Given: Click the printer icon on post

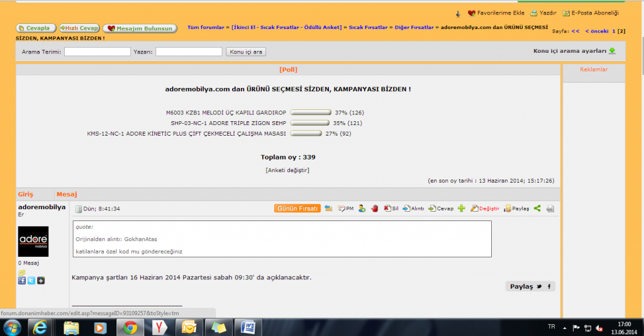Looking at the screenshot, I should point(550,209).
